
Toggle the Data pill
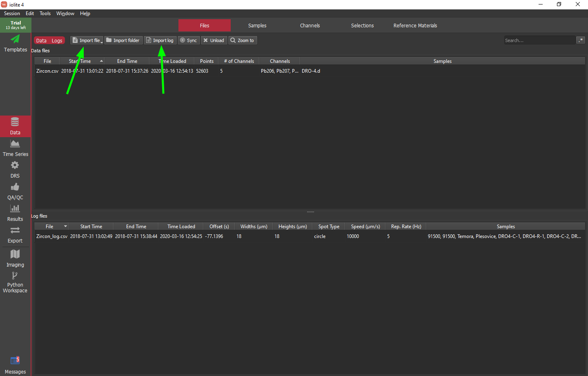(41, 40)
